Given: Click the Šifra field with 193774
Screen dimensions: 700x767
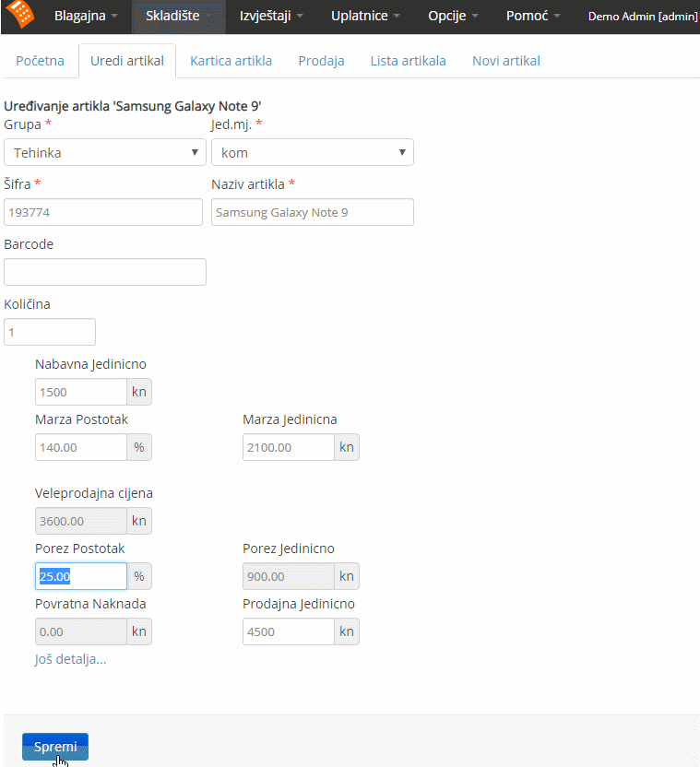Looking at the screenshot, I should (x=103, y=212).
